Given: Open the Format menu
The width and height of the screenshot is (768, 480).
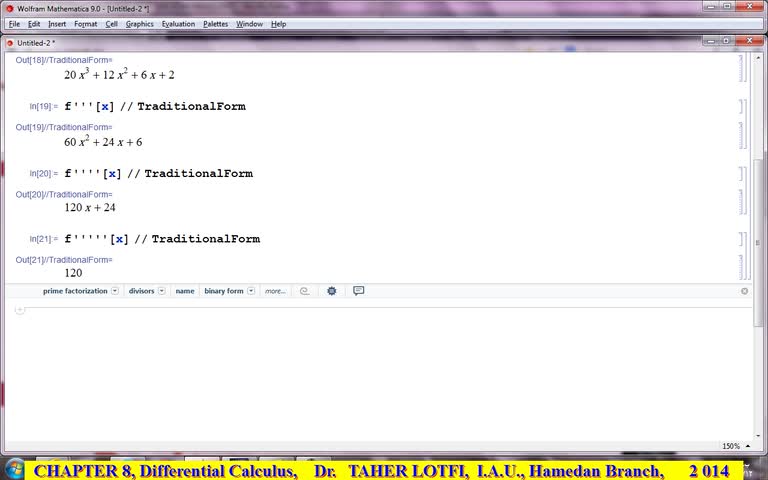Looking at the screenshot, I should [86, 24].
